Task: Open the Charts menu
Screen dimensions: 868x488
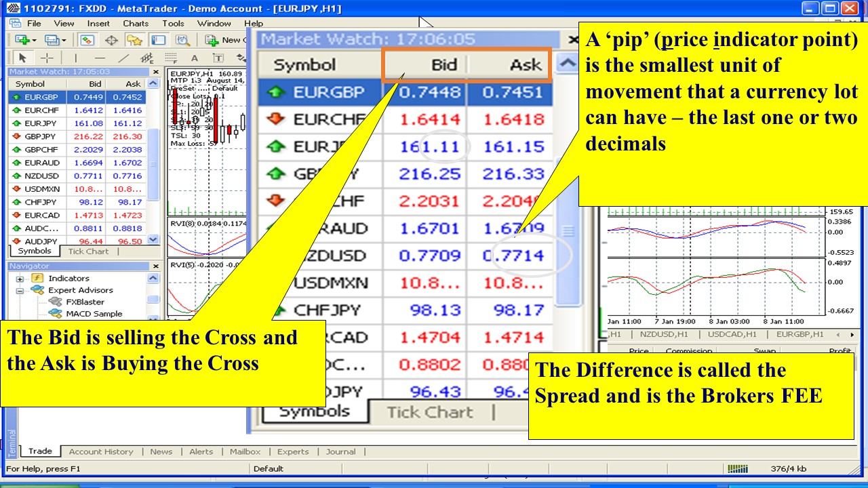Action: [136, 23]
